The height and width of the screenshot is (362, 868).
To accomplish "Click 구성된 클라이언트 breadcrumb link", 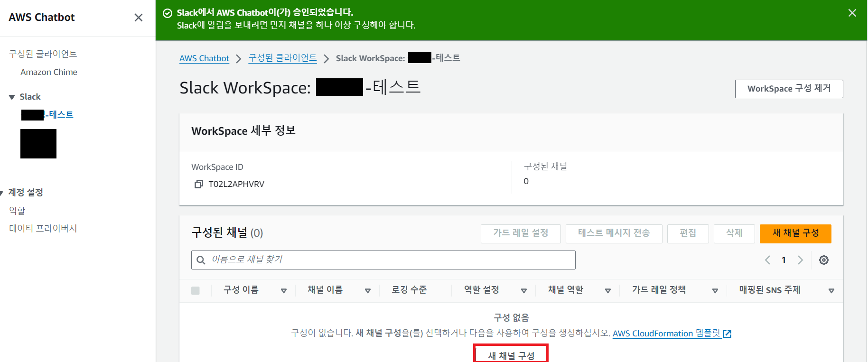I will click(283, 58).
